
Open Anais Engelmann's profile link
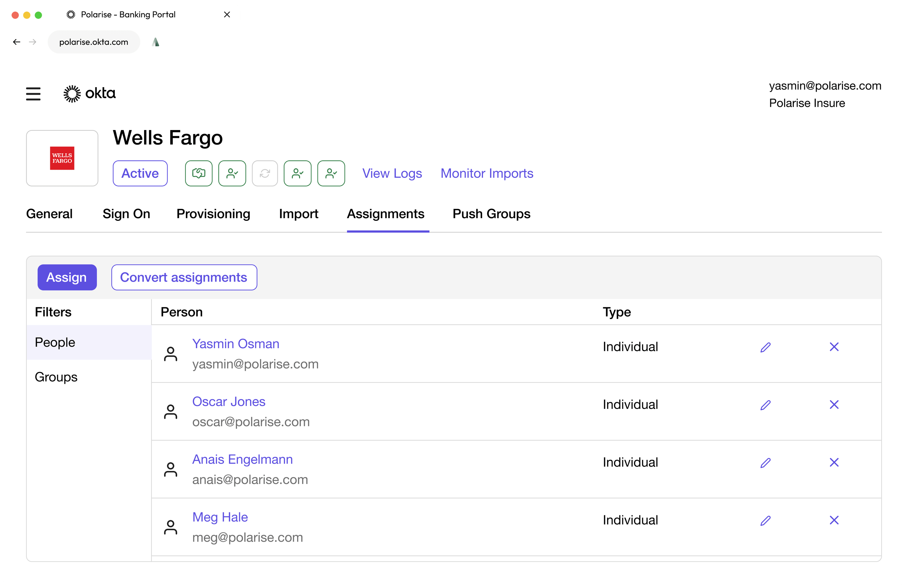[243, 459]
